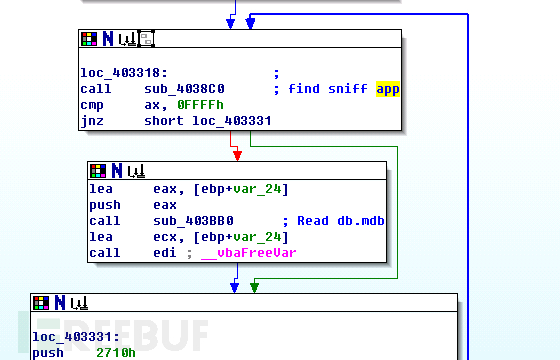Click the graph icon in loc_403318 node header

tap(128, 39)
